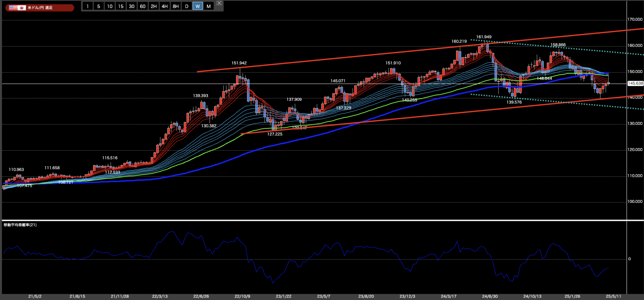The width and height of the screenshot is (644, 300).
Task: Close the timeframe toolbar with X
Action: 219,3
